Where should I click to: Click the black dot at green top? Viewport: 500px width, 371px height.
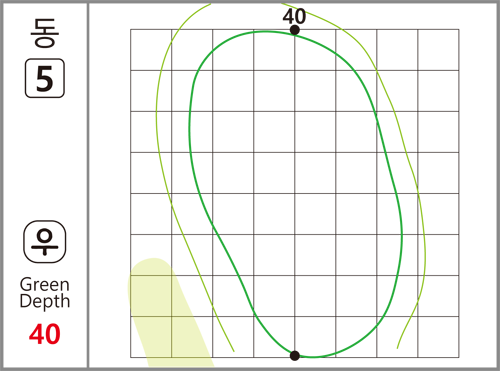295,30
